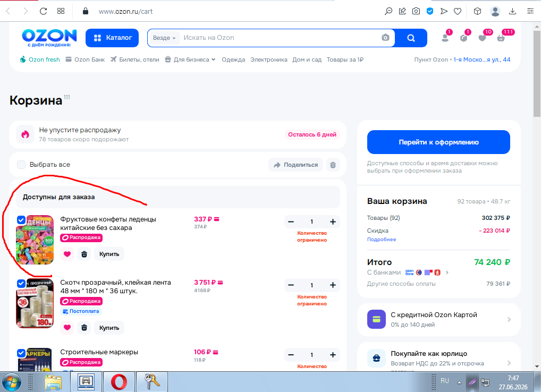Bookmark page with the heart icon in toolbar
Viewport: 541px width, 392px height.
(x=458, y=11)
